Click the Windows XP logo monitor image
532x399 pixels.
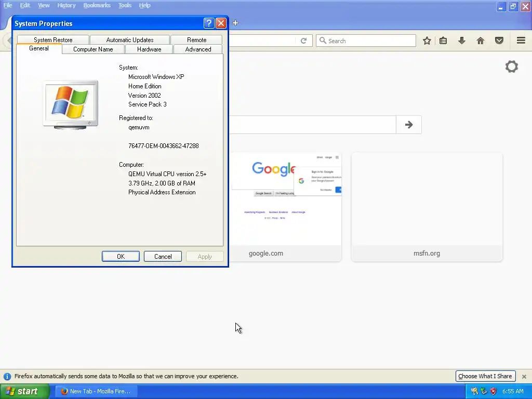point(71,105)
